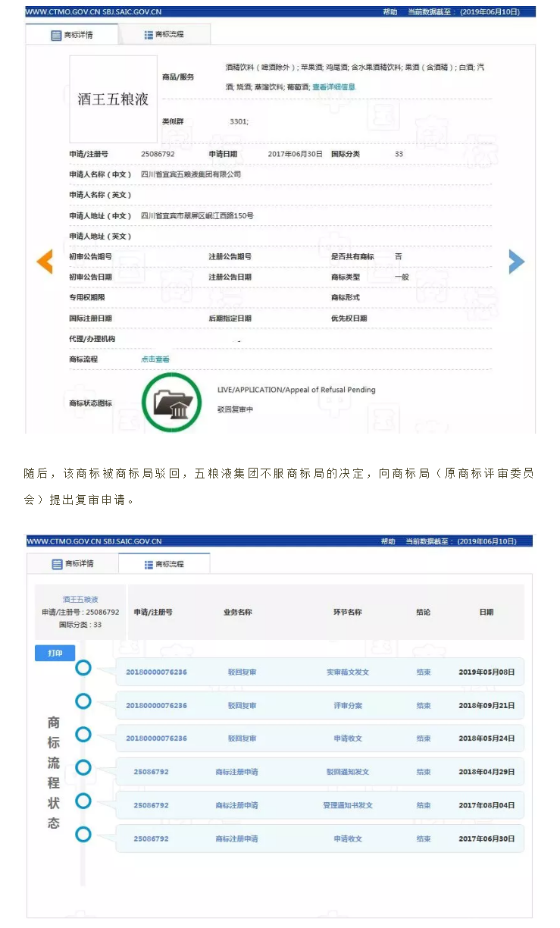Open 帮助 link in lower header bar
560x928 pixels.
[388, 541]
